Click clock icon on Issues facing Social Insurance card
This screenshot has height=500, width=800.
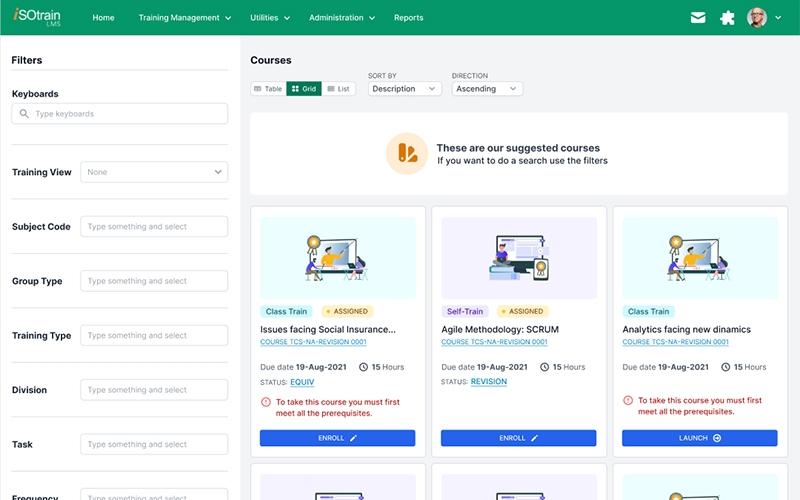[363, 367]
